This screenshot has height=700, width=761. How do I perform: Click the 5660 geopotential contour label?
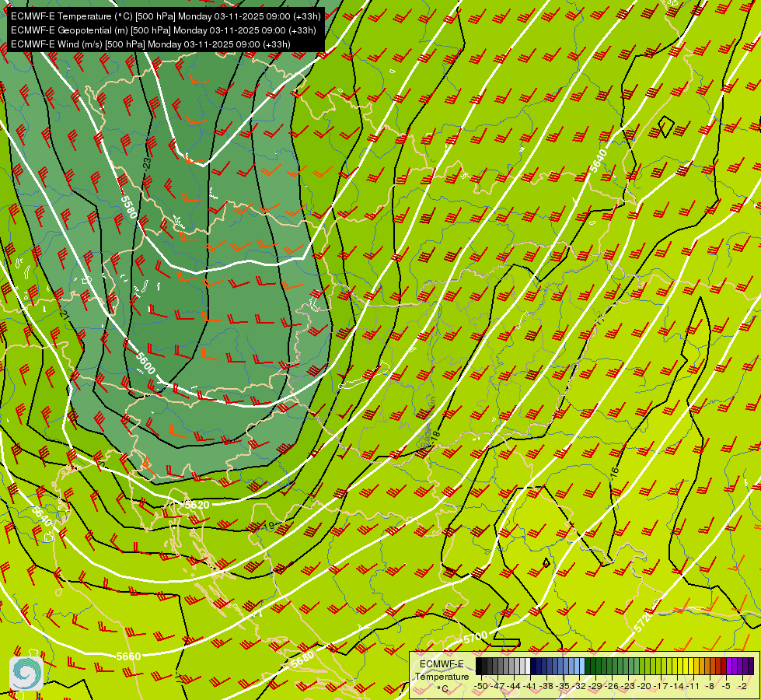[128, 656]
